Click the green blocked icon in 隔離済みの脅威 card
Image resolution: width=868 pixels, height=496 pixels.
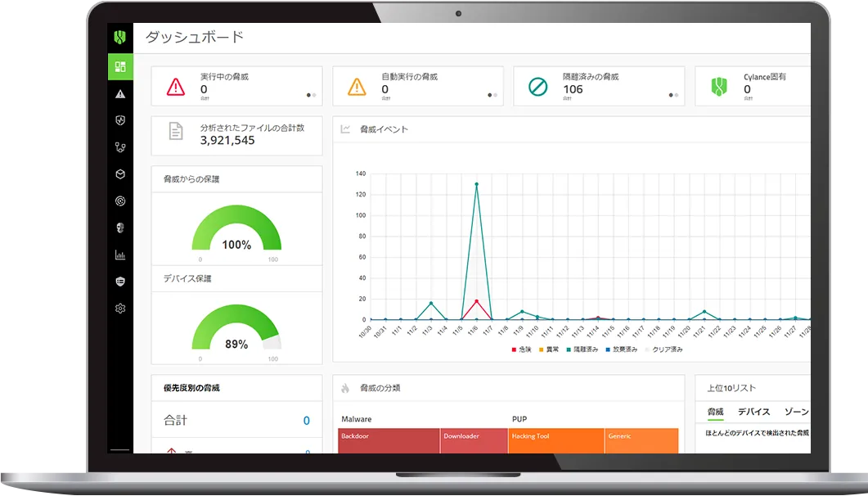[537, 87]
